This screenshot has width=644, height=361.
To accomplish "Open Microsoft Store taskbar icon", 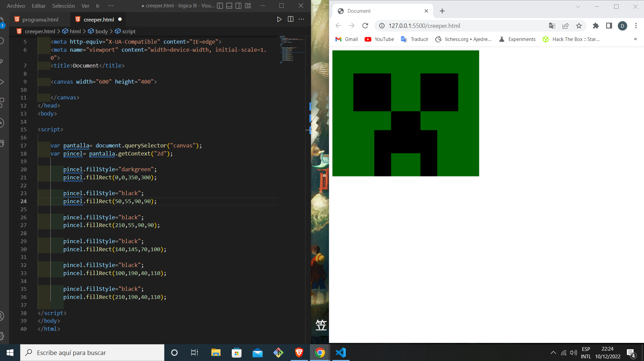I will pyautogui.click(x=236, y=353).
